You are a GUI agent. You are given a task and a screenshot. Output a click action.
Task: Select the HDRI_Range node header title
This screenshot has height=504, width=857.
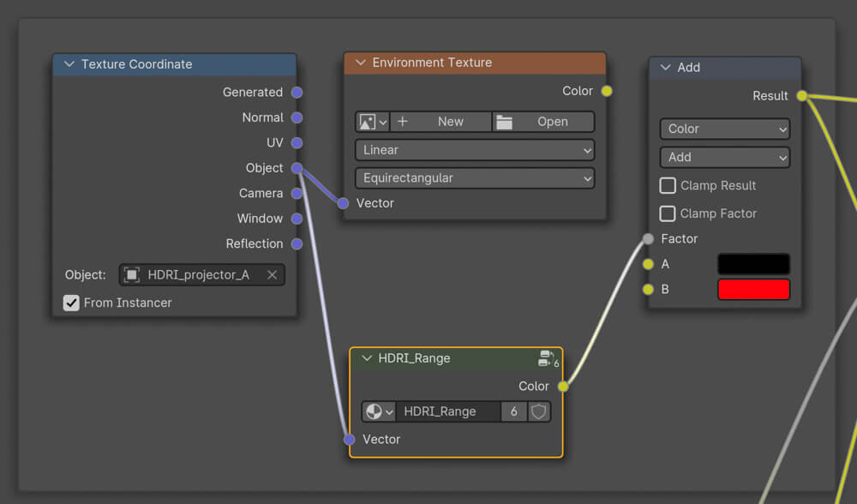click(414, 358)
